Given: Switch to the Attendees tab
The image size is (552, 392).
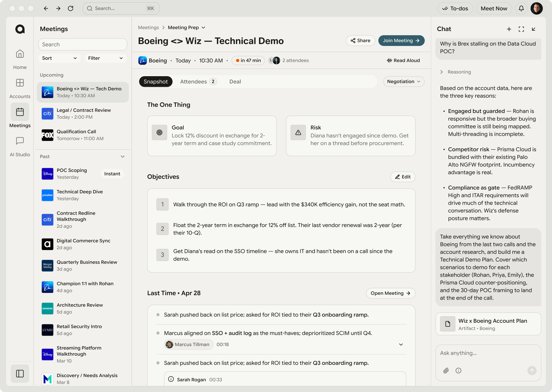Looking at the screenshot, I should (198, 82).
